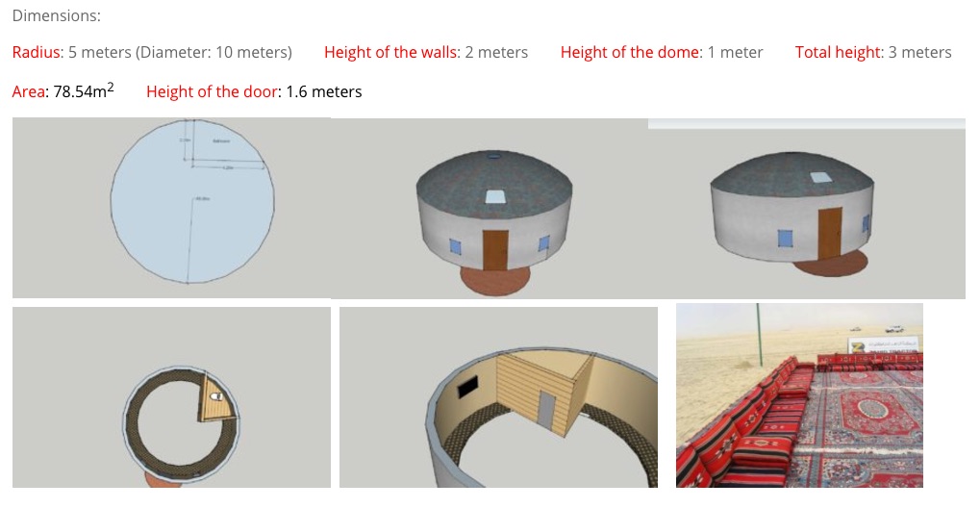Click the blue circle floor plan image

(x=171, y=208)
